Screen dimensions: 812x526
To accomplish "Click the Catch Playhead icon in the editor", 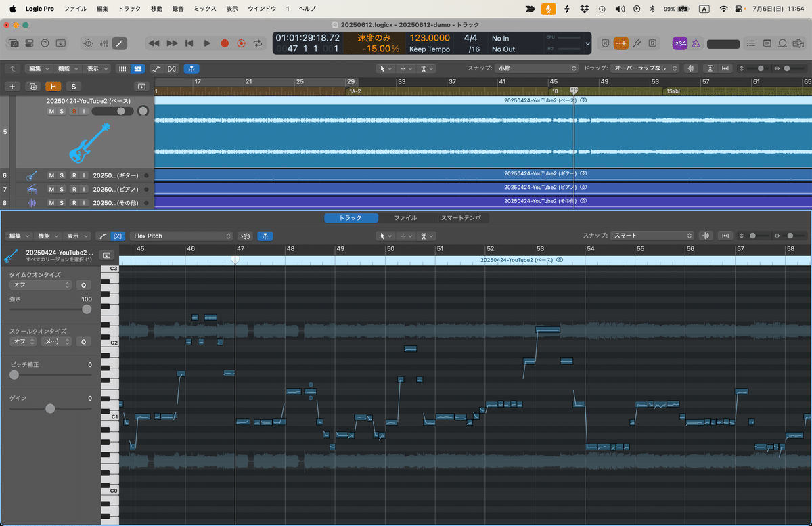I will [265, 236].
